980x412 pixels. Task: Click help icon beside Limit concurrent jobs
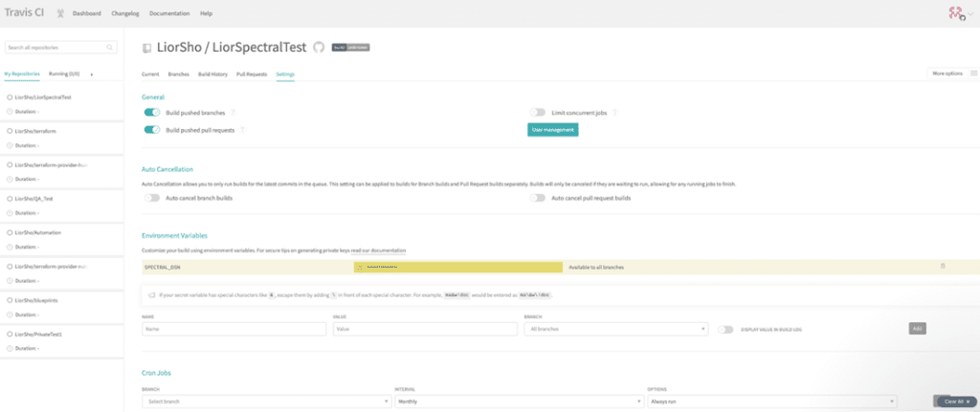point(614,113)
